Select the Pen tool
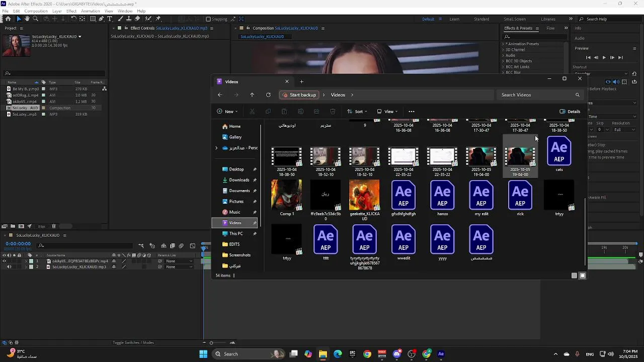Screen dimensions: 644x362 tap(101, 19)
